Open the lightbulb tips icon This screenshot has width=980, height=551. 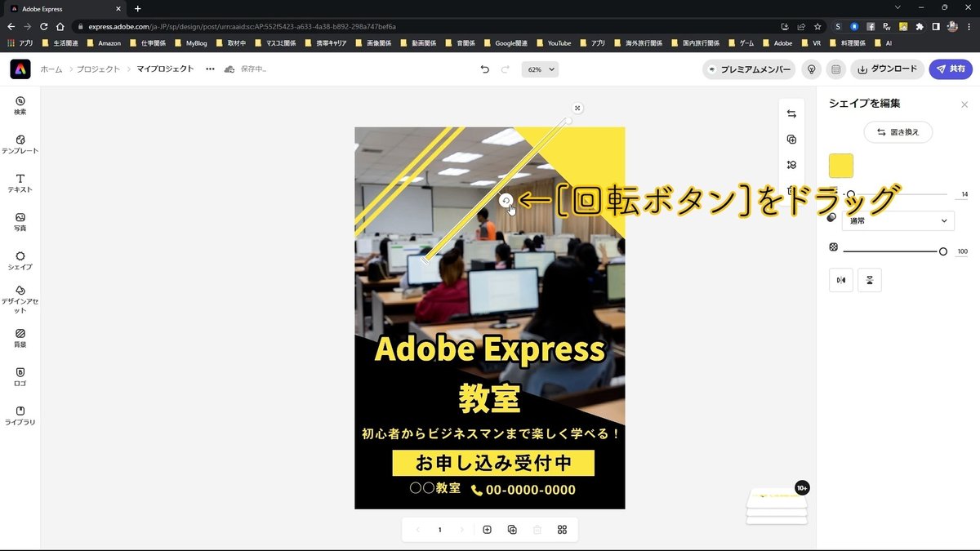tap(811, 69)
